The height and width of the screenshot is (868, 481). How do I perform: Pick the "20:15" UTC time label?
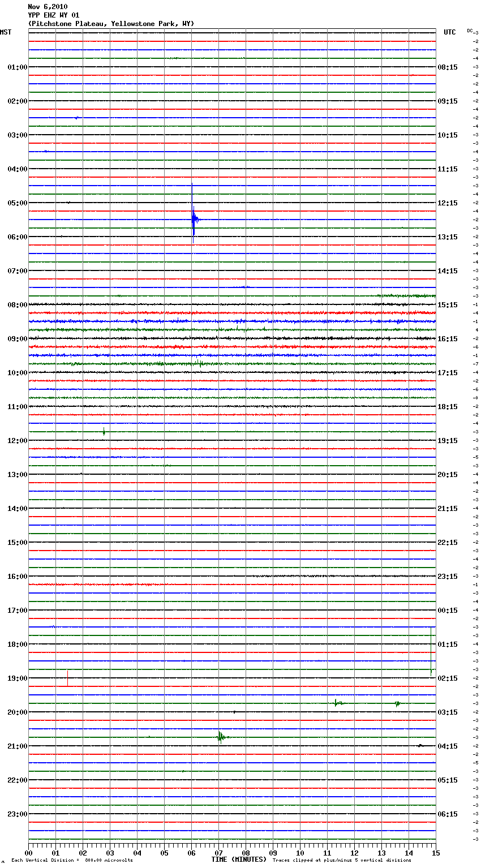pos(448,475)
